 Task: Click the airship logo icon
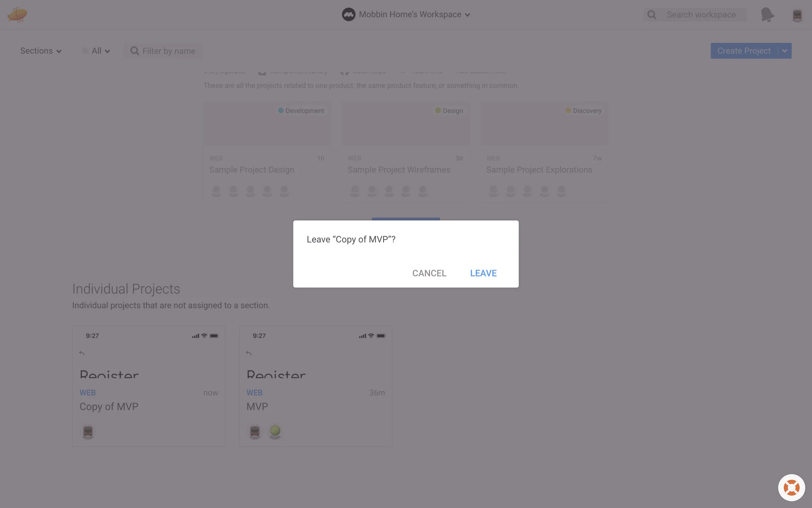(17, 15)
